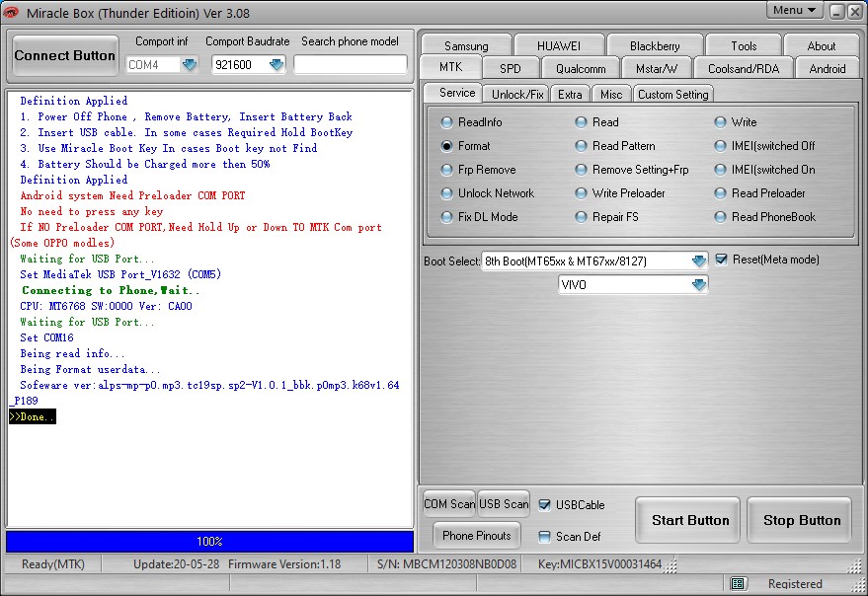Open the Misc sub-tab
The image size is (868, 596).
611,94
